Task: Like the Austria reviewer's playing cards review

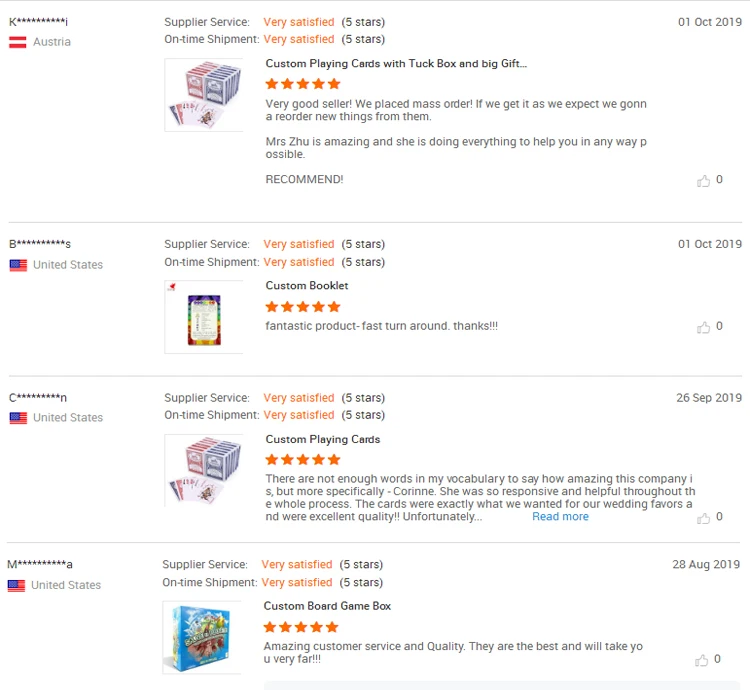Action: click(x=704, y=181)
